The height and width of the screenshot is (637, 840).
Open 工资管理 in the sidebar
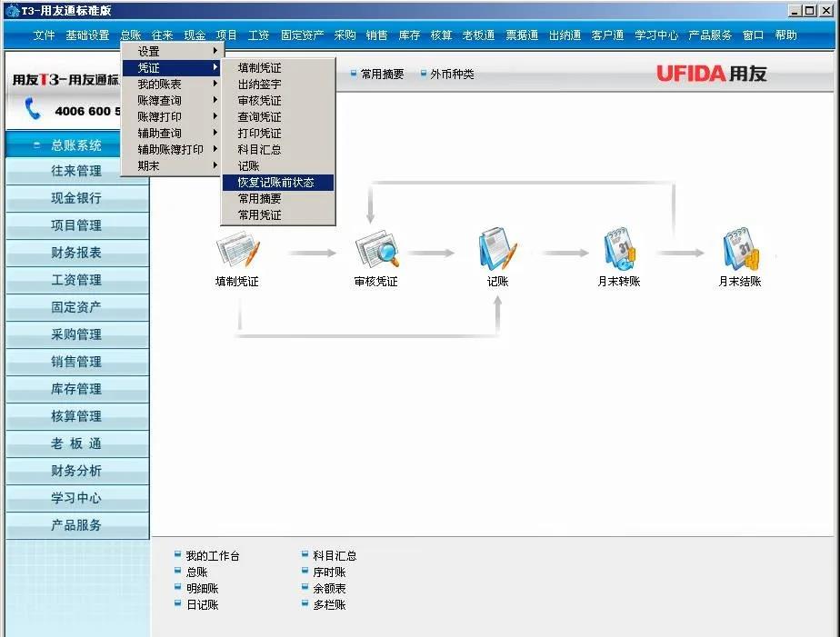(77, 281)
